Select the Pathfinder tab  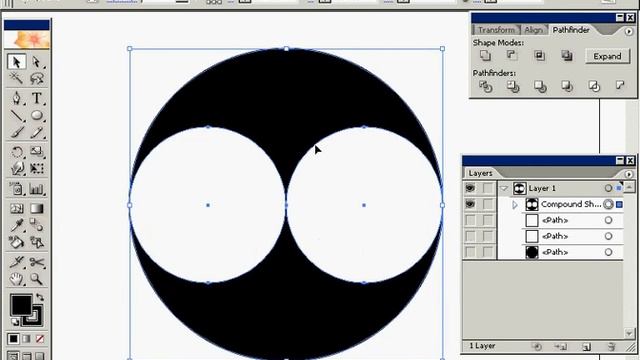[571, 30]
